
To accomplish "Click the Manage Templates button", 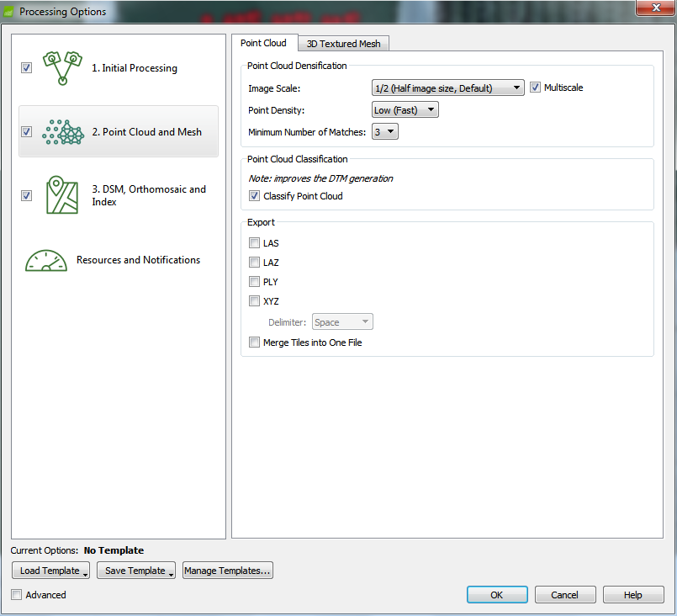I will click(228, 571).
